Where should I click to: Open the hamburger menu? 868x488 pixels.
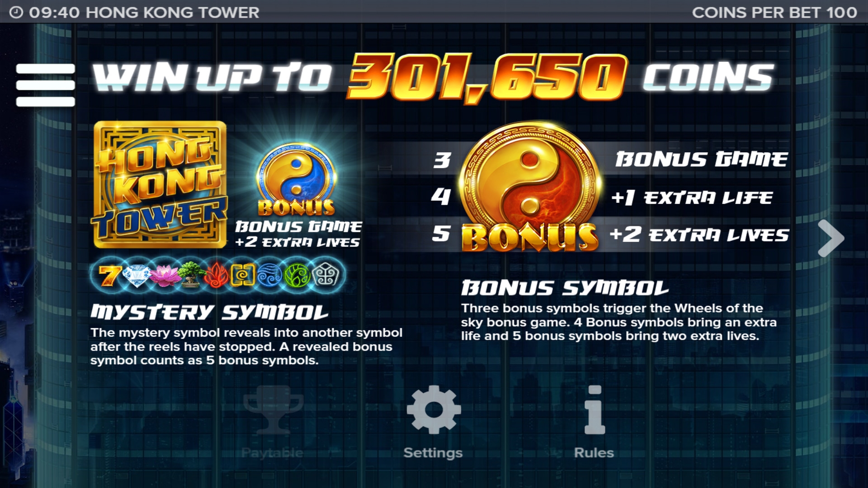[x=45, y=85]
